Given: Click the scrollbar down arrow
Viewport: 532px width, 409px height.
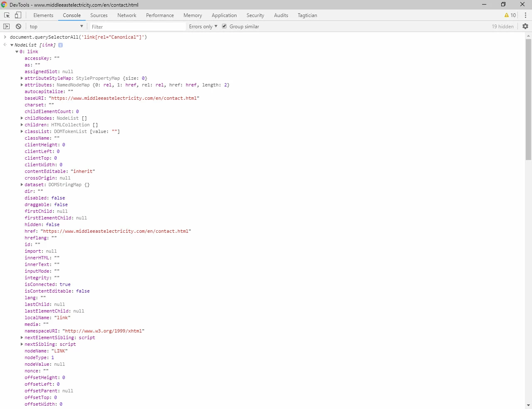Looking at the screenshot, I should tap(528, 405).
